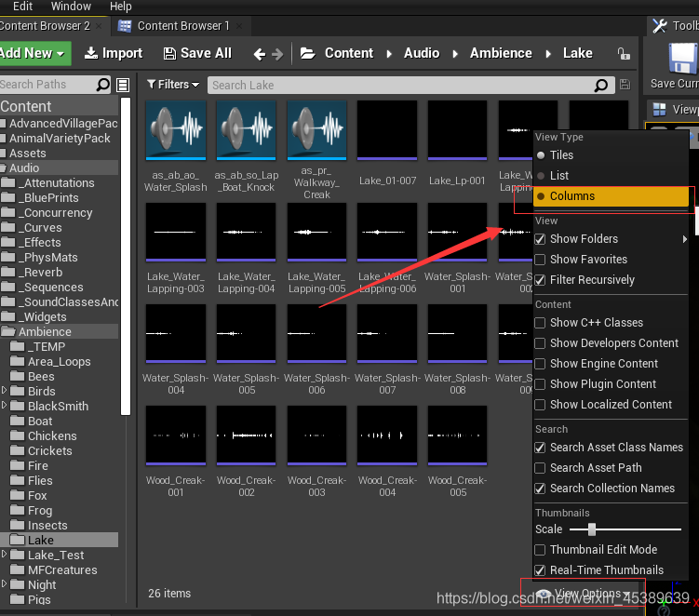Click the folder icon before Content breadcrumb
Viewport: 699px width, 616px height.
point(307,53)
